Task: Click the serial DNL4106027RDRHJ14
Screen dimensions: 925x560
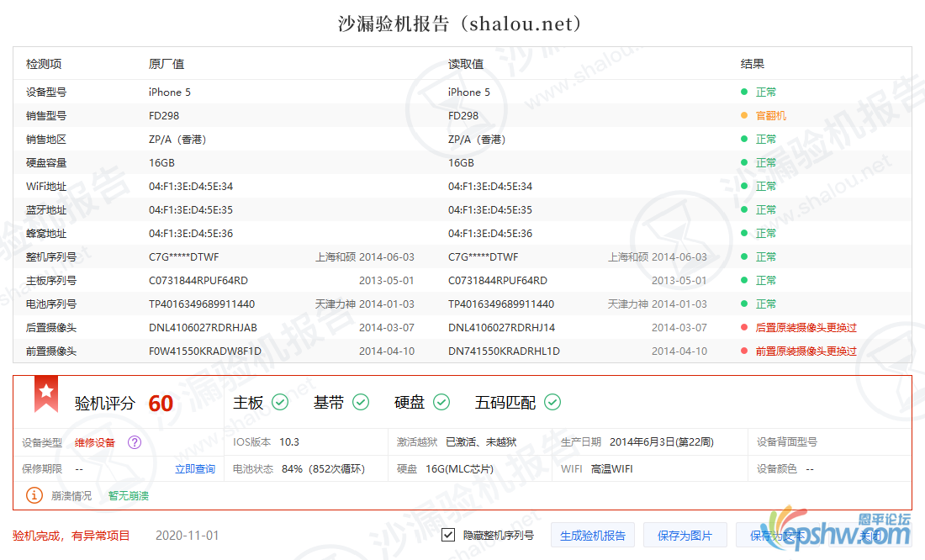Action: pyautogui.click(x=501, y=327)
